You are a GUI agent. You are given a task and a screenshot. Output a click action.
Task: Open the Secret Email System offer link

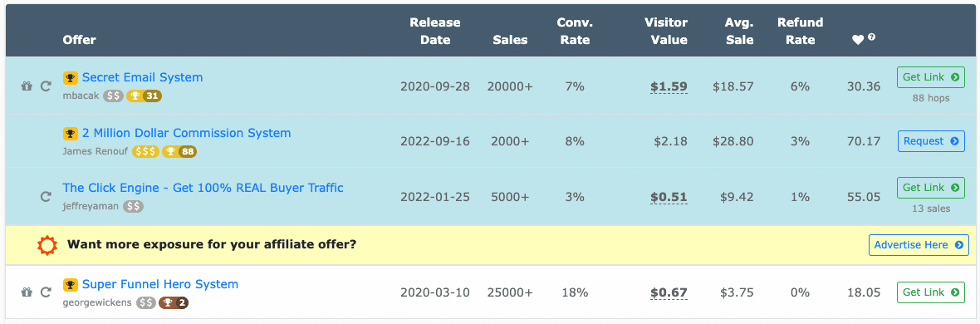[x=143, y=77]
